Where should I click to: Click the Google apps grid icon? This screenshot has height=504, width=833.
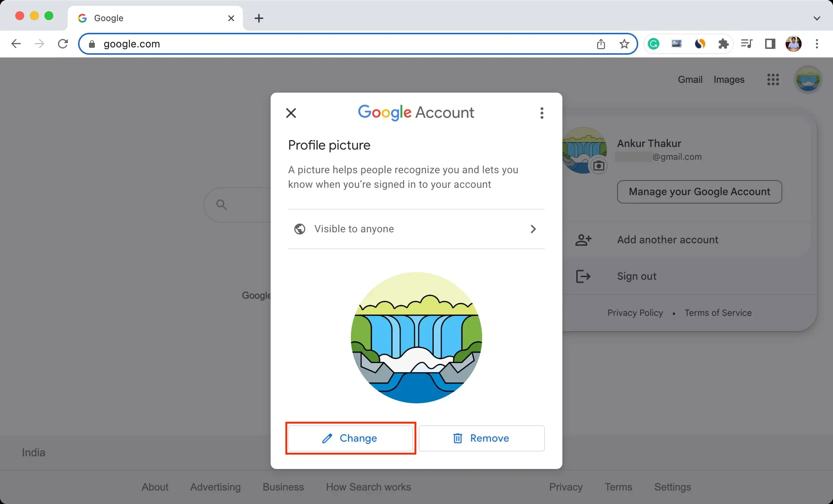tap(772, 78)
